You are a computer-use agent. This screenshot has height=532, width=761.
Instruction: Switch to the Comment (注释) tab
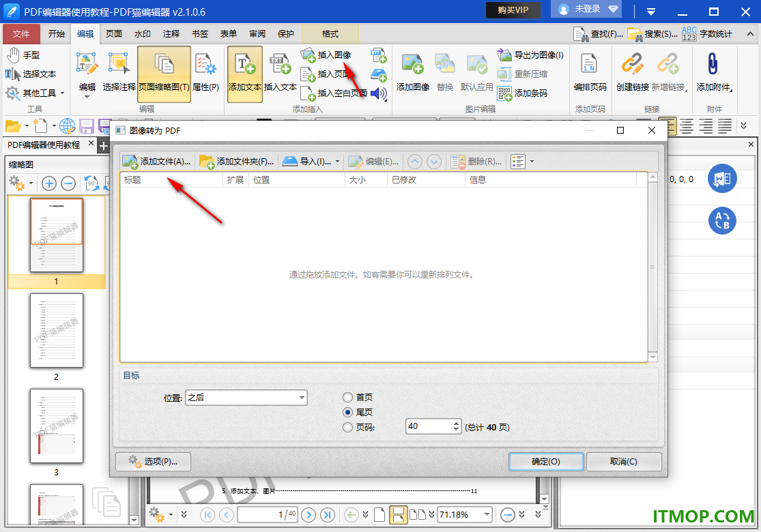coord(171,34)
